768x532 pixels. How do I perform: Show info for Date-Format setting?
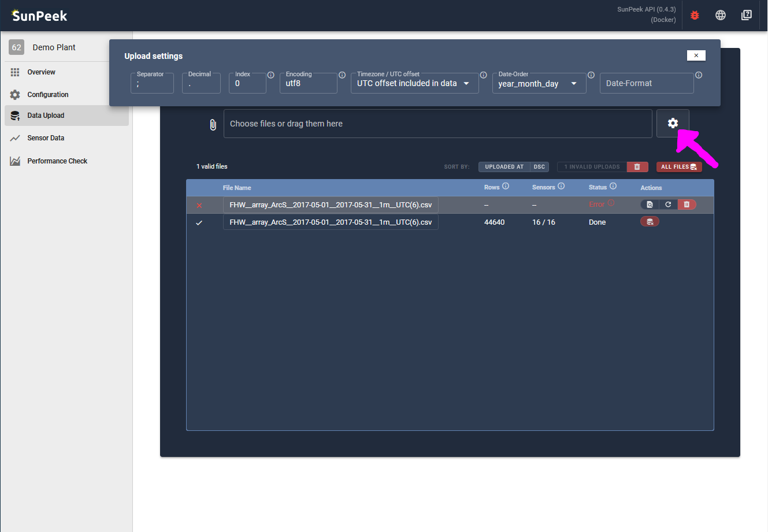click(699, 75)
